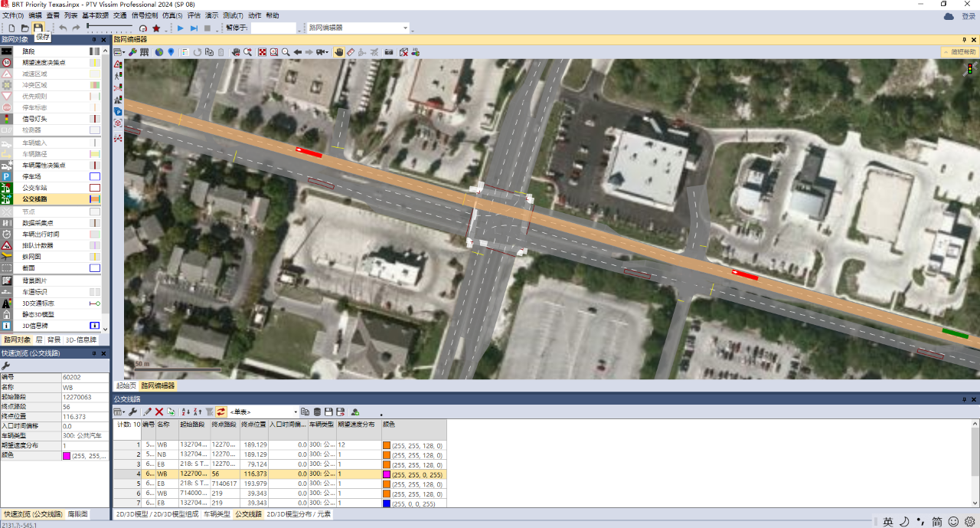This screenshot has width=980, height=528.
Task: Open the 评估 menu
Action: pyautogui.click(x=194, y=15)
